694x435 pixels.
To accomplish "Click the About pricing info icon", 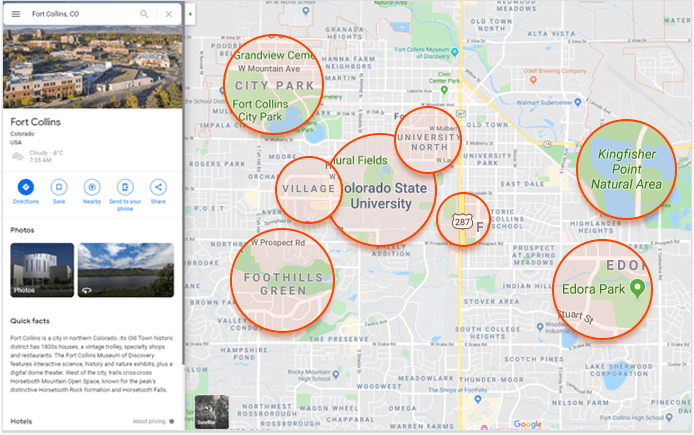I will tap(172, 421).
